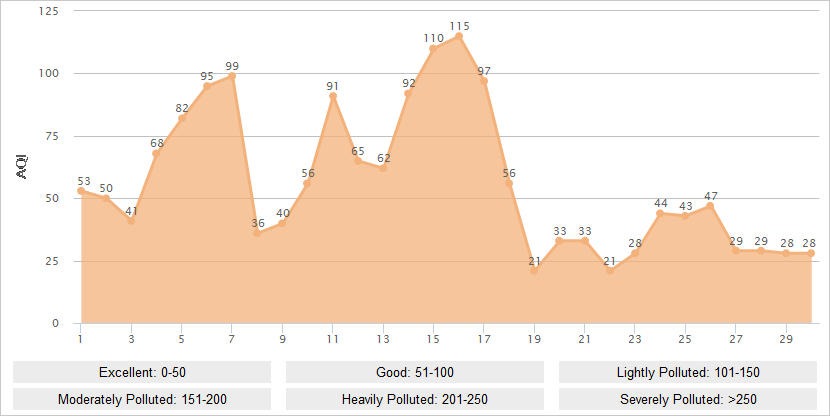The height and width of the screenshot is (416, 830).
Task: Click the x-axis day label 5
Action: 182,339
